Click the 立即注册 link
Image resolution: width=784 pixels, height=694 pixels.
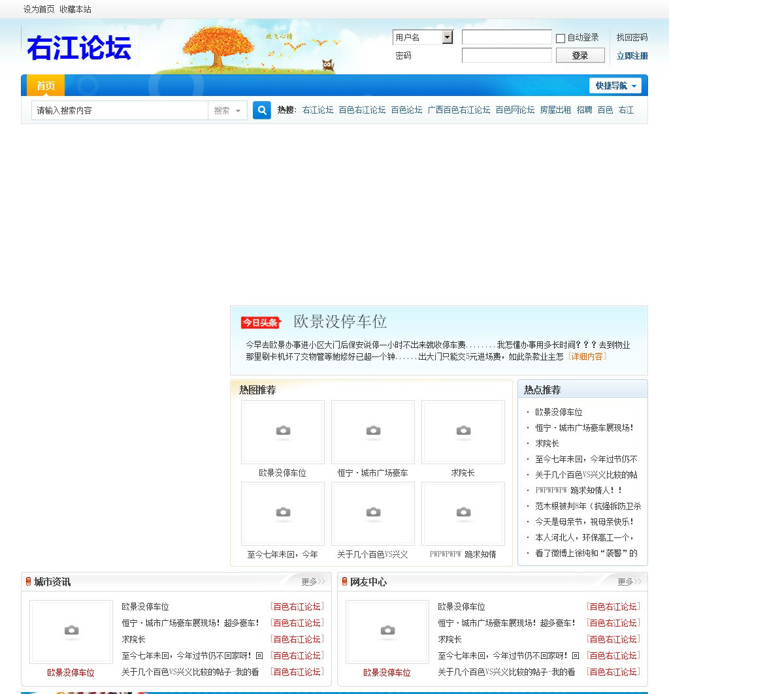[x=632, y=56]
